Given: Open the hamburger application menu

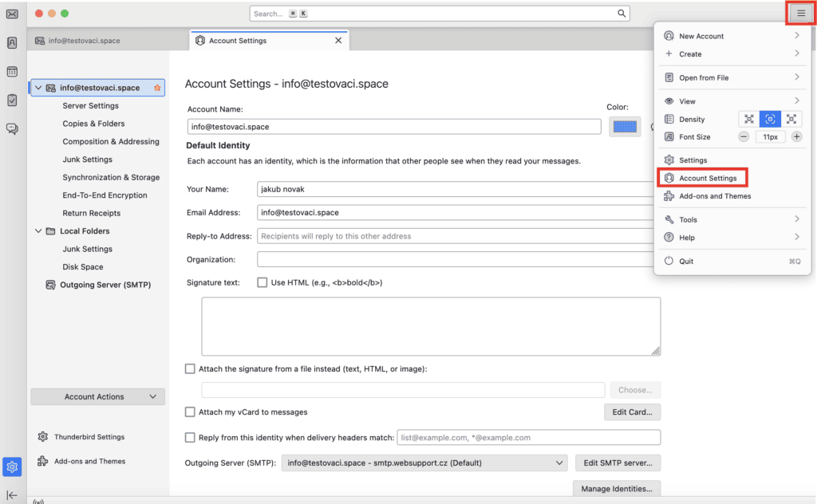Looking at the screenshot, I should [x=801, y=14].
